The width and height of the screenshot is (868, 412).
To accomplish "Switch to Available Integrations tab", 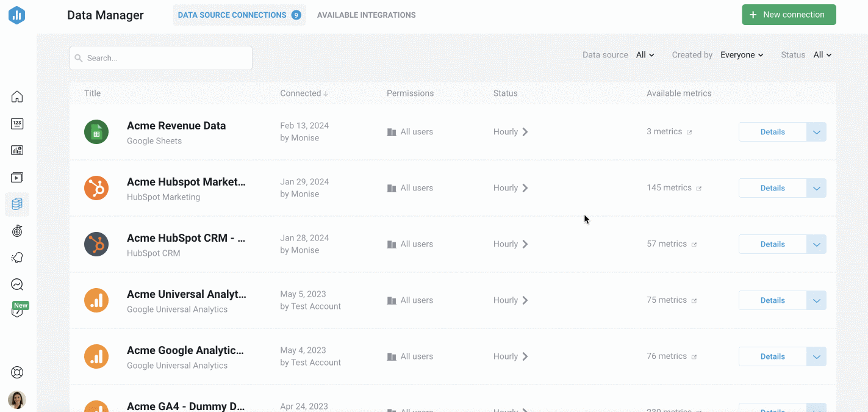I will [367, 15].
